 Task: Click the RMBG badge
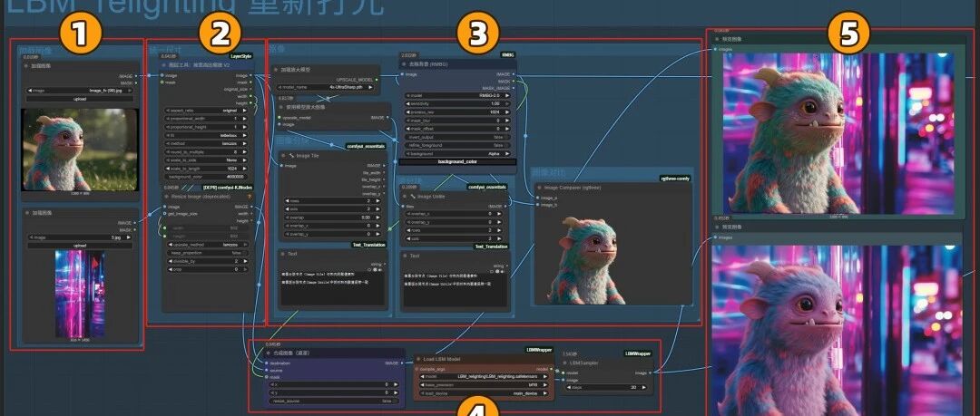tap(507, 55)
